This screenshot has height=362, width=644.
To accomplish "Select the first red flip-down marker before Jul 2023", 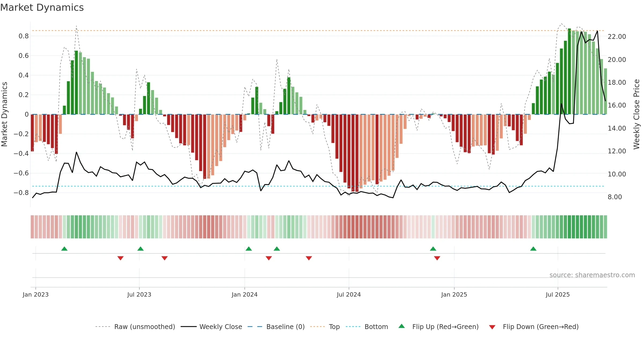I will click(120, 258).
